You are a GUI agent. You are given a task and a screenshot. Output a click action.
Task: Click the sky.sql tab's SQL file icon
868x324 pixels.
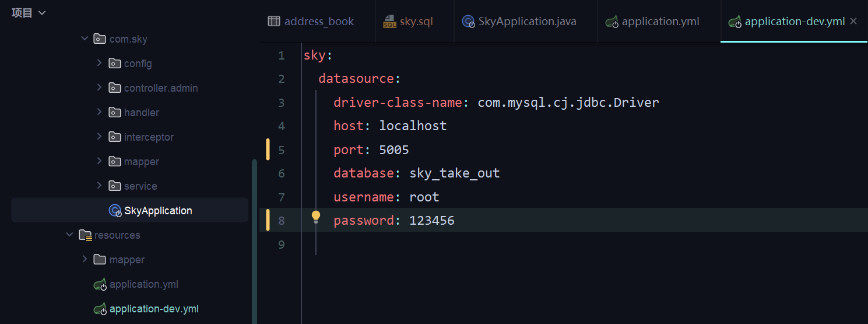pos(389,22)
